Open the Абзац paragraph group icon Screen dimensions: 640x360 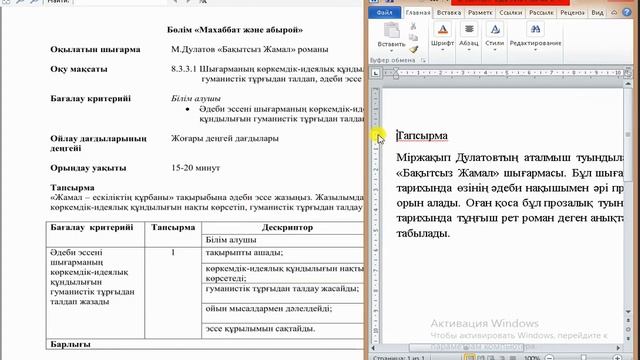(x=469, y=29)
